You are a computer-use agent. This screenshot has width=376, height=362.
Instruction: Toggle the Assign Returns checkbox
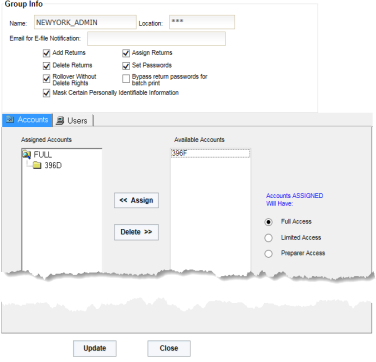tap(126, 53)
